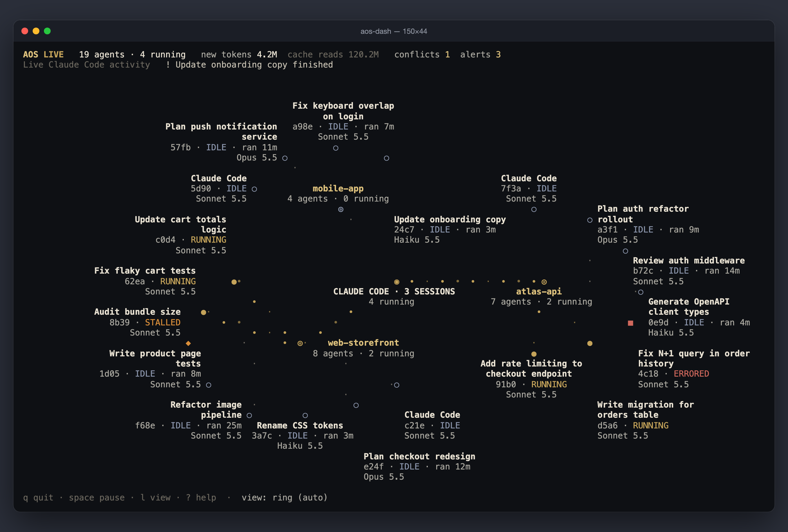Click the Add rate limiting to checkout endpoint title
Viewport: 788px width, 532px height.
(x=531, y=368)
